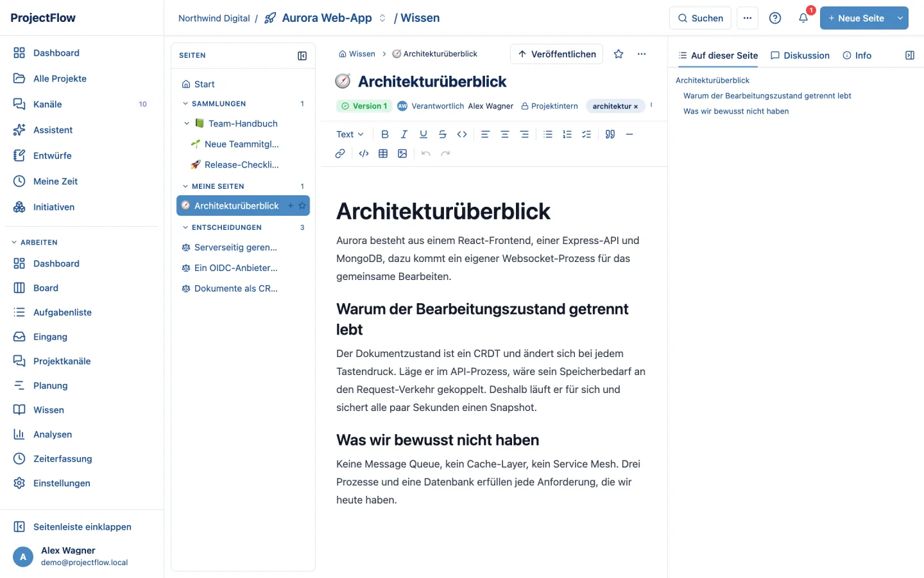Collapse the Meine Seiten section
Viewport: 924px width, 578px height.
point(185,186)
